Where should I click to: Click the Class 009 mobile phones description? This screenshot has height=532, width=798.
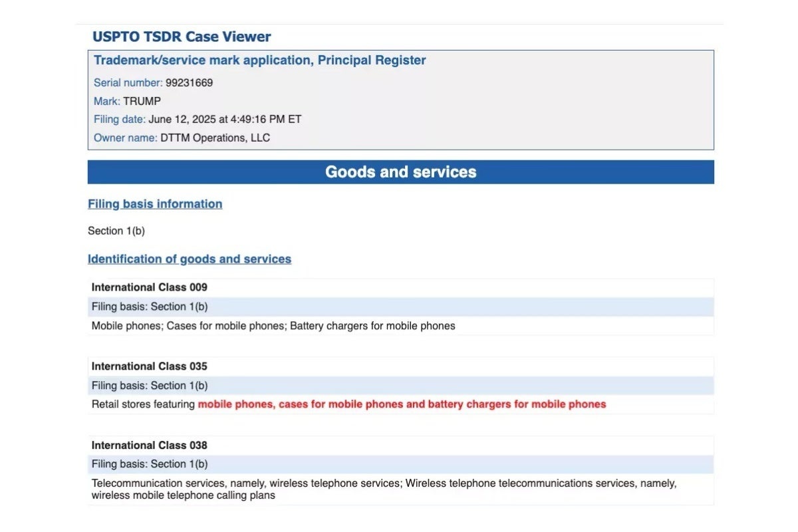[x=273, y=326]
